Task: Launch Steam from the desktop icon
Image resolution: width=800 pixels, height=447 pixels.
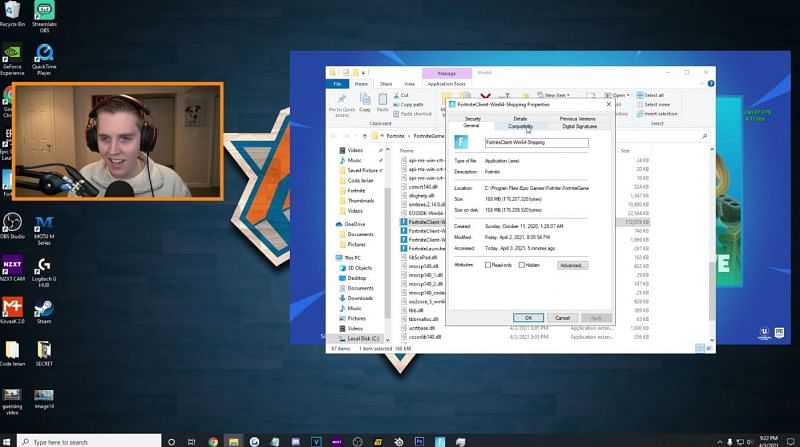Action: tap(44, 311)
